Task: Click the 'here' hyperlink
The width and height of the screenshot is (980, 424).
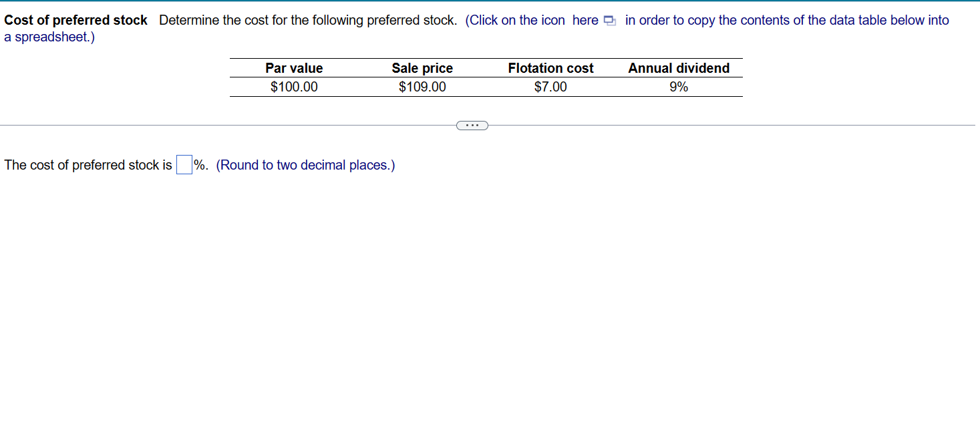Action: (x=585, y=21)
